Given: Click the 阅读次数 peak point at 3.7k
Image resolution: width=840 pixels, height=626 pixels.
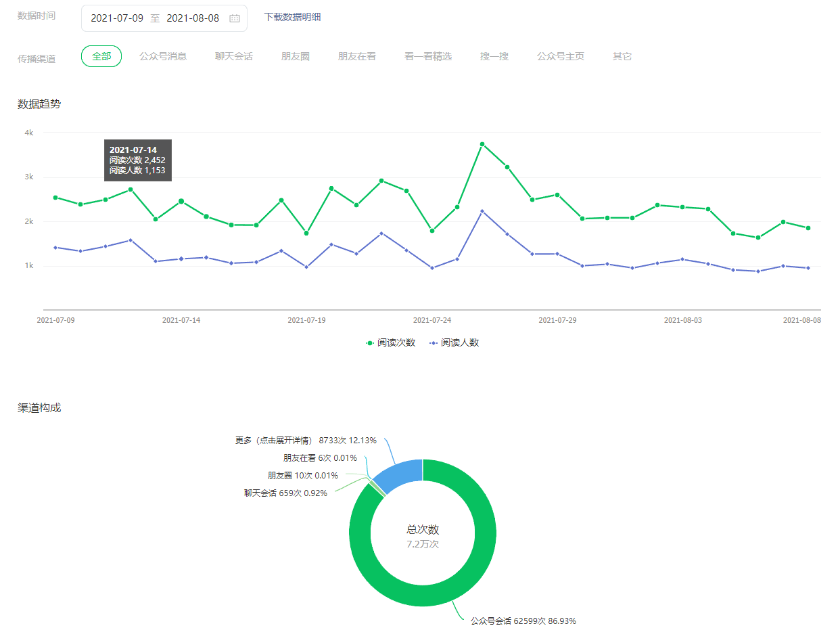Looking at the screenshot, I should click(x=482, y=144).
